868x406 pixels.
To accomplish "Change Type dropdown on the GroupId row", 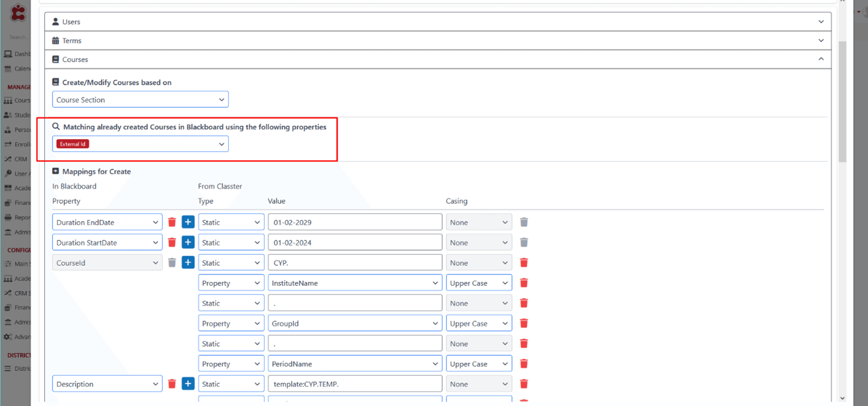I will click(x=231, y=323).
